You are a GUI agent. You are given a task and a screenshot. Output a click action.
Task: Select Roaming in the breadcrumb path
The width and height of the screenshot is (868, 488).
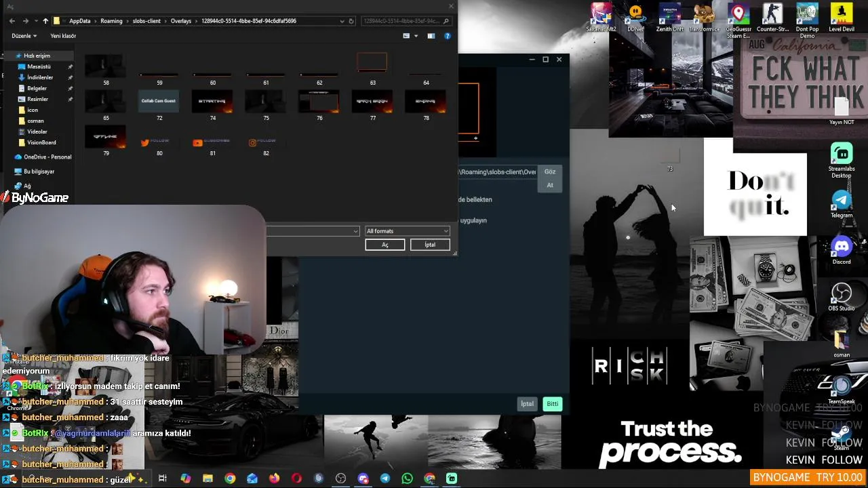(111, 21)
